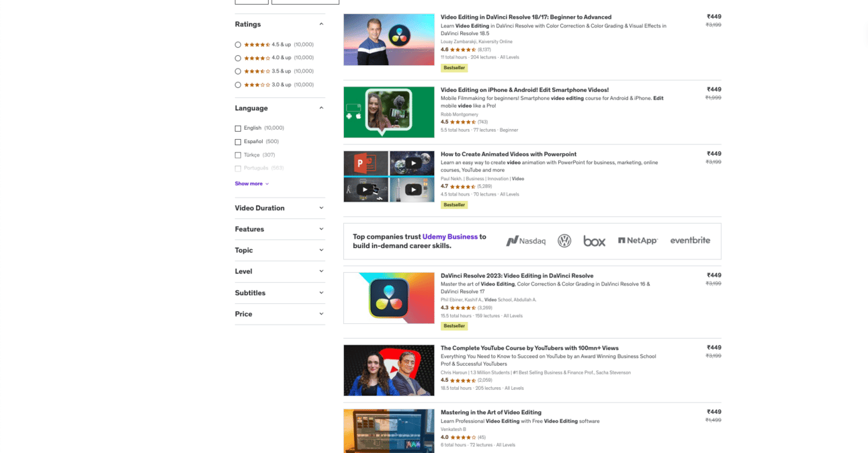
Task: Click the instructor line starting with Phil Ebiner
Action: coord(488,300)
